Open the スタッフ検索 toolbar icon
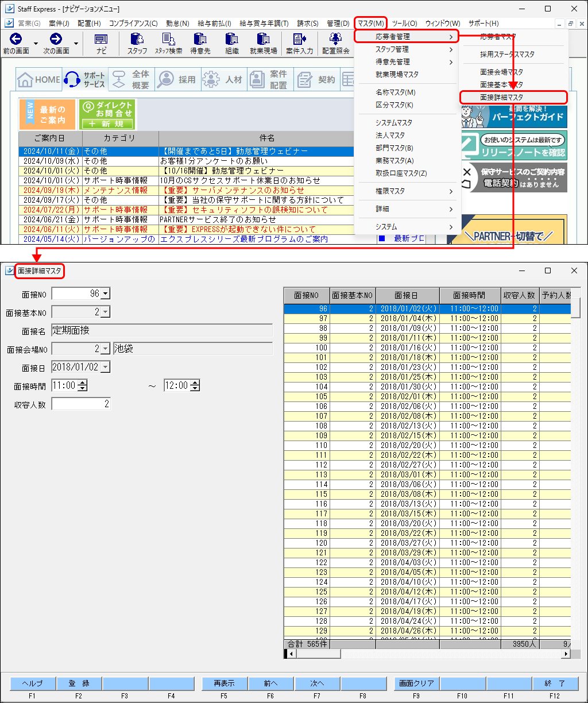The height and width of the screenshot is (703, 588). click(168, 43)
